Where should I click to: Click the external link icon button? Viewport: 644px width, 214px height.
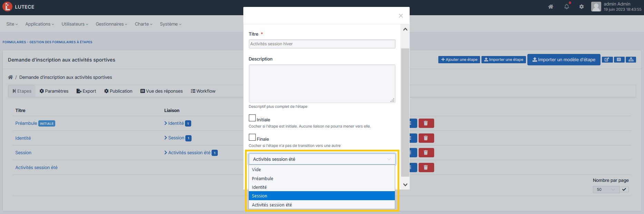607,60
